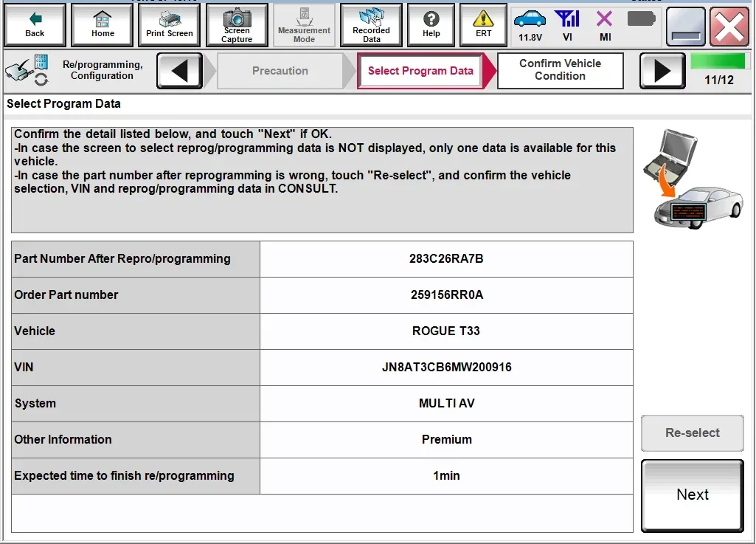Go to previous step with left arrow

179,71
